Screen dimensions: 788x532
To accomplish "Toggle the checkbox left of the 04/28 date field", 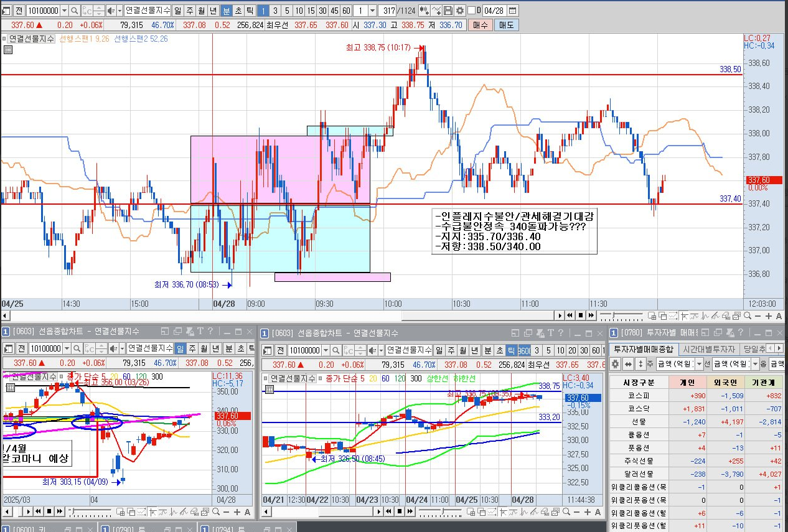I will click(471, 11).
